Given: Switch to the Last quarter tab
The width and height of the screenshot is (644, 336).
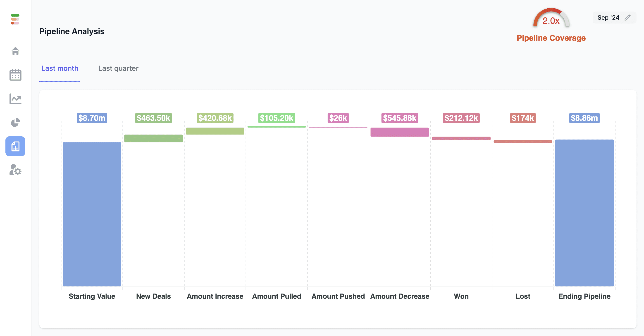Looking at the screenshot, I should pyautogui.click(x=118, y=68).
